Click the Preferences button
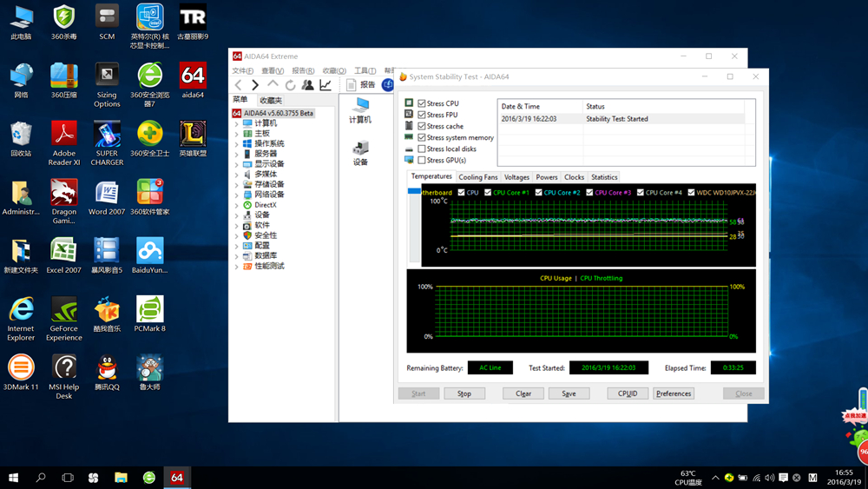The image size is (868, 489). pos(674,393)
